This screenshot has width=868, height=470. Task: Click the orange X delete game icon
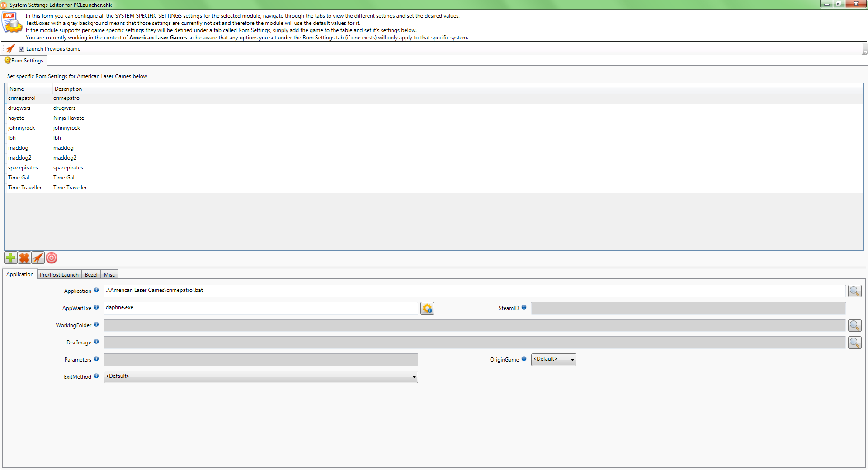click(x=24, y=258)
